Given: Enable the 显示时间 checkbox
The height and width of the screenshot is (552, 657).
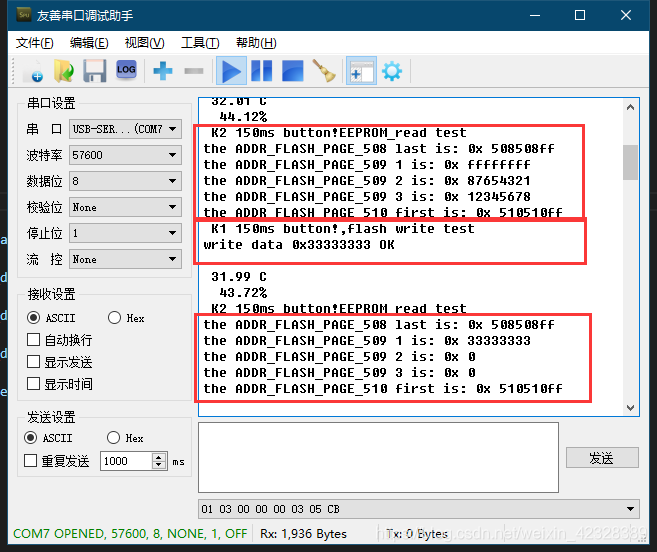Looking at the screenshot, I should pos(34,384).
